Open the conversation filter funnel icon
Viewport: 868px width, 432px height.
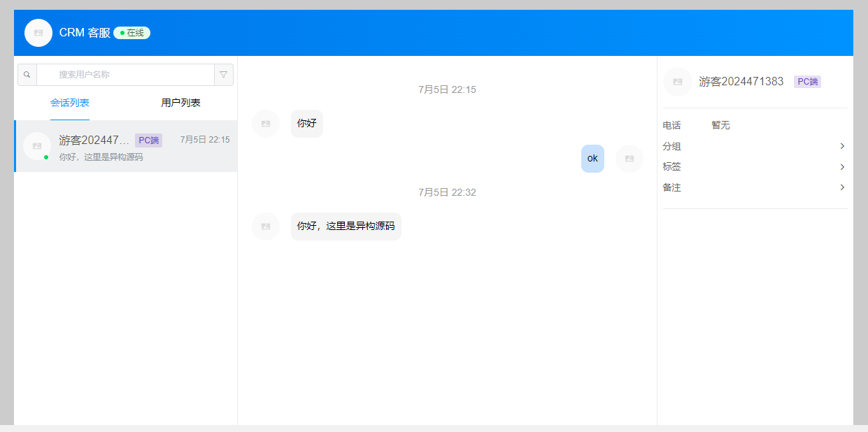point(224,75)
